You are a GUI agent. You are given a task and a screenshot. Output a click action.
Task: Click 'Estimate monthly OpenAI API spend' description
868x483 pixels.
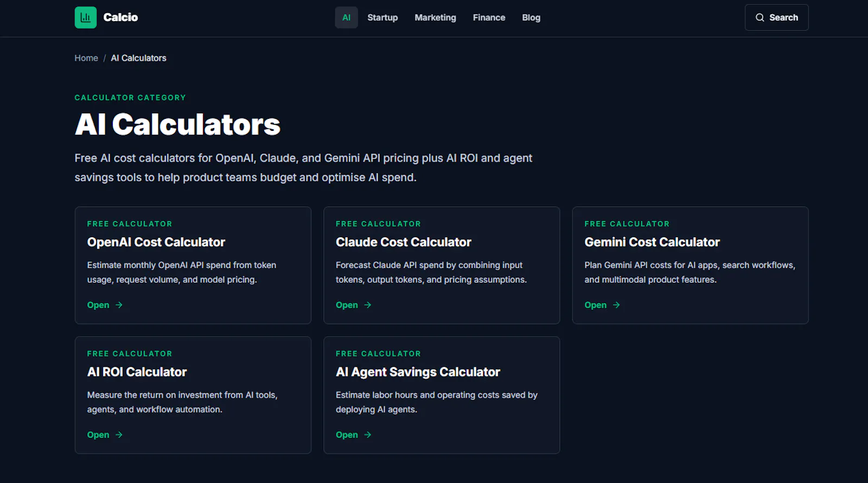point(182,272)
